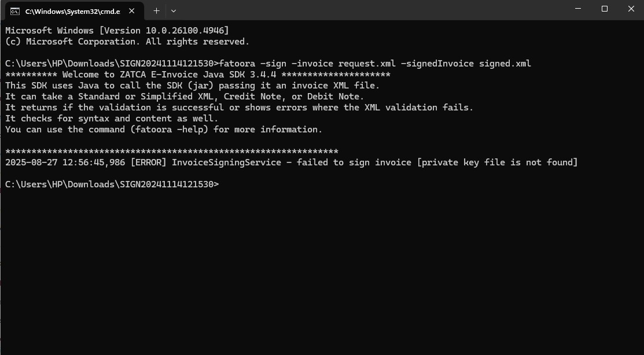The width and height of the screenshot is (644, 355).
Task: Click the 'private key file is not found' message
Action: tap(497, 162)
